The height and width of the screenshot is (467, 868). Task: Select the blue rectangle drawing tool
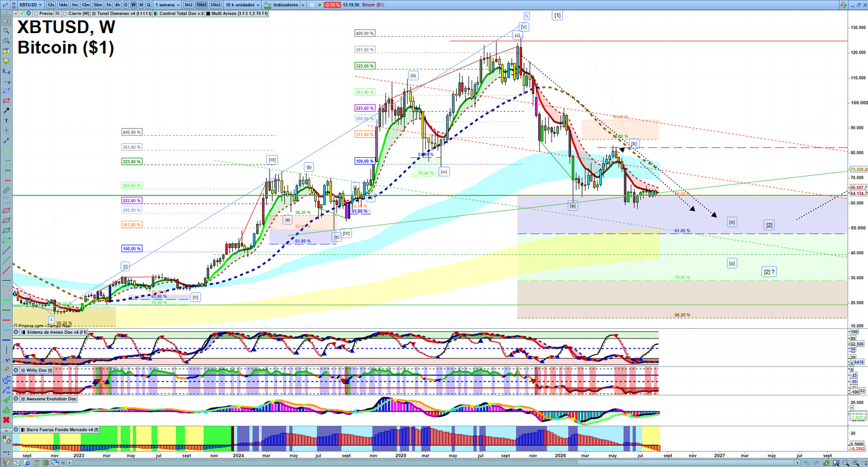click(x=7, y=90)
